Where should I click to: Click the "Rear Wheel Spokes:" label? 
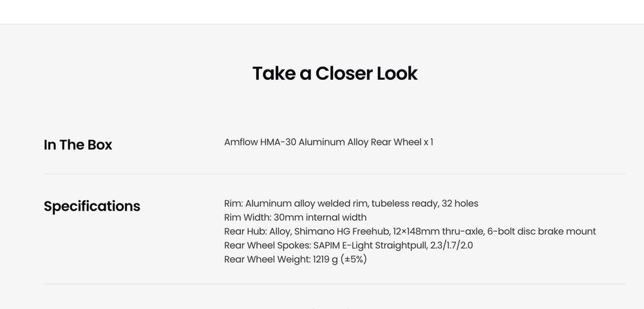267,245
